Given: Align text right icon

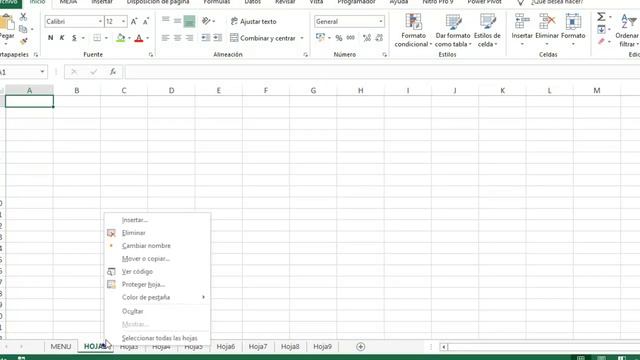Looking at the screenshot, I should tap(189, 38).
